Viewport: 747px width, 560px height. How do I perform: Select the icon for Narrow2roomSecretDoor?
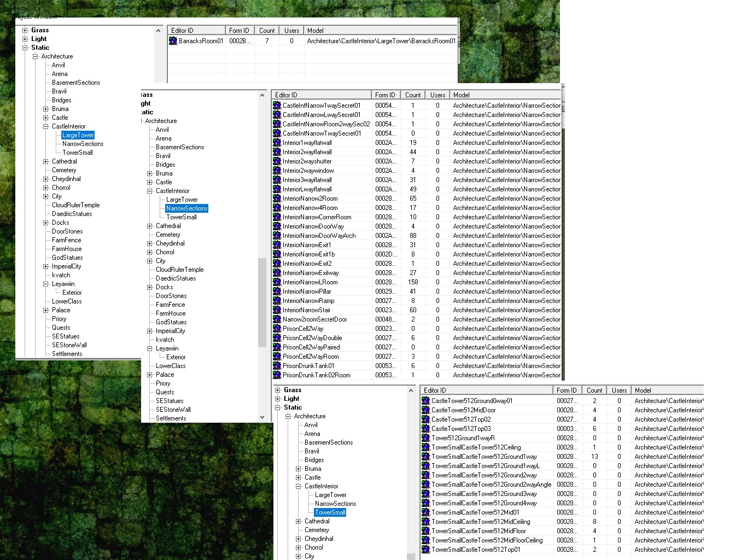tap(277, 319)
